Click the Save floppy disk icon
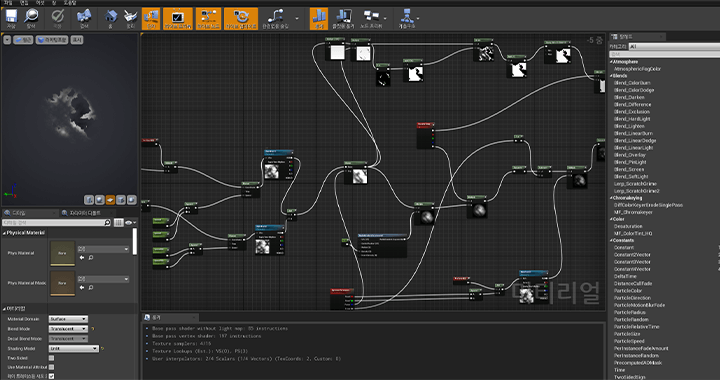This screenshot has height=380, width=720. point(11,17)
